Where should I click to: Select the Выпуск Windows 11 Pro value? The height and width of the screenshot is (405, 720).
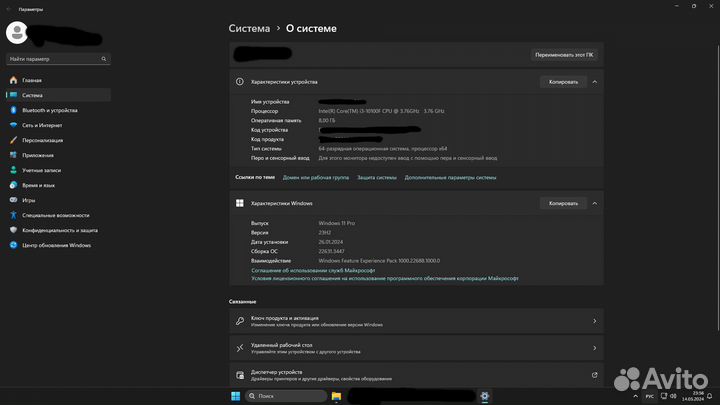point(337,223)
